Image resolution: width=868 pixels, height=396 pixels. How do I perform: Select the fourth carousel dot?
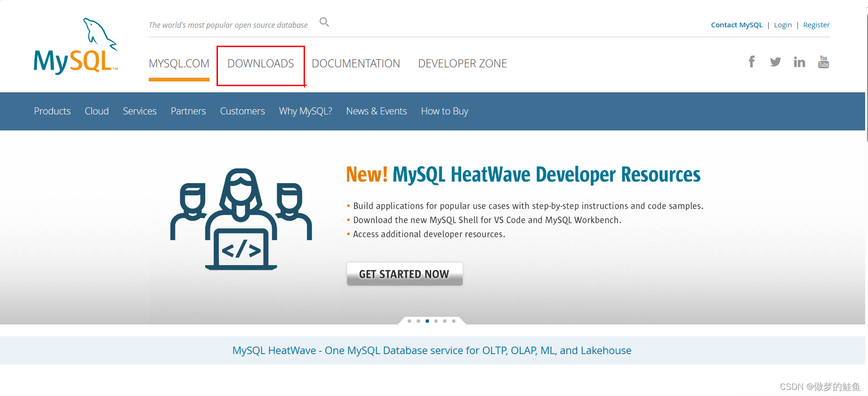(x=436, y=321)
